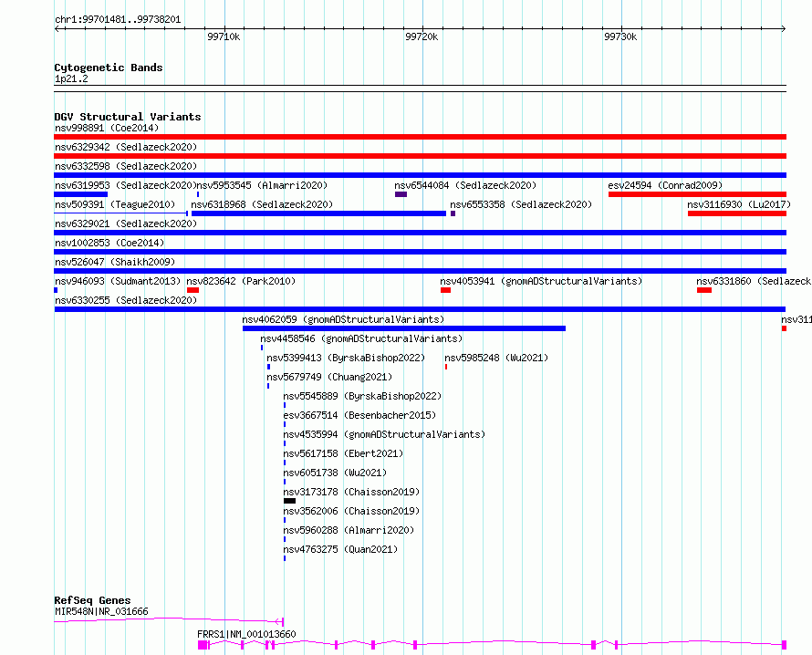Click nsv5960288 (Almarri2020) label
This screenshot has width=812, height=655.
click(349, 530)
